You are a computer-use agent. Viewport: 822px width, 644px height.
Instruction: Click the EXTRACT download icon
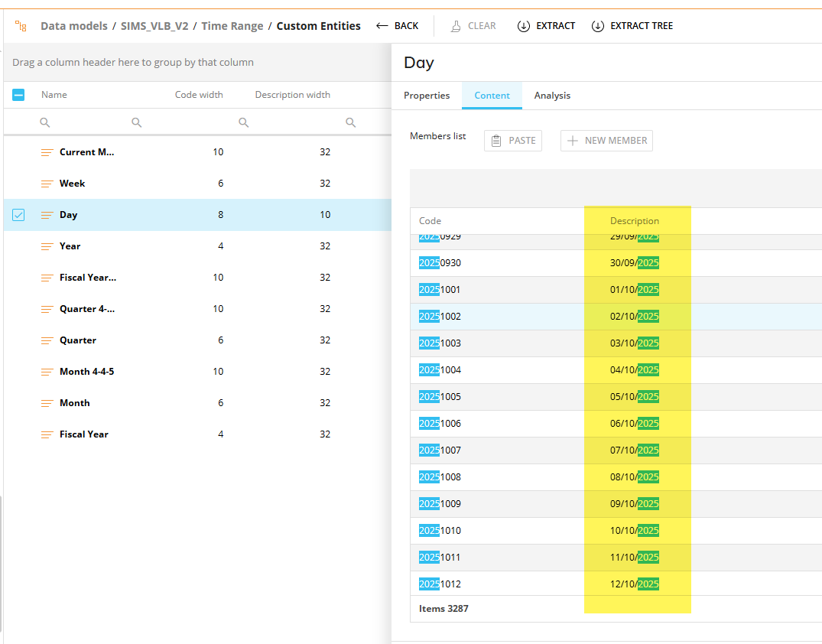coord(523,26)
